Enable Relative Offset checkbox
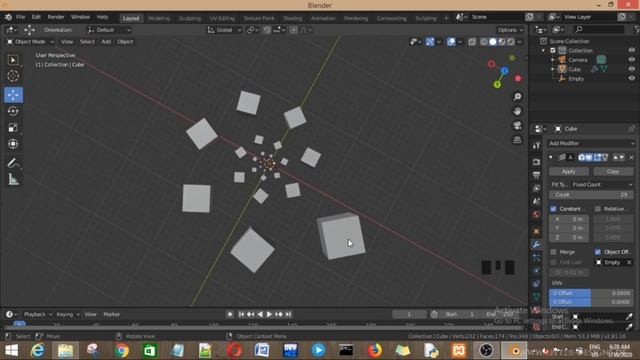 click(x=598, y=209)
